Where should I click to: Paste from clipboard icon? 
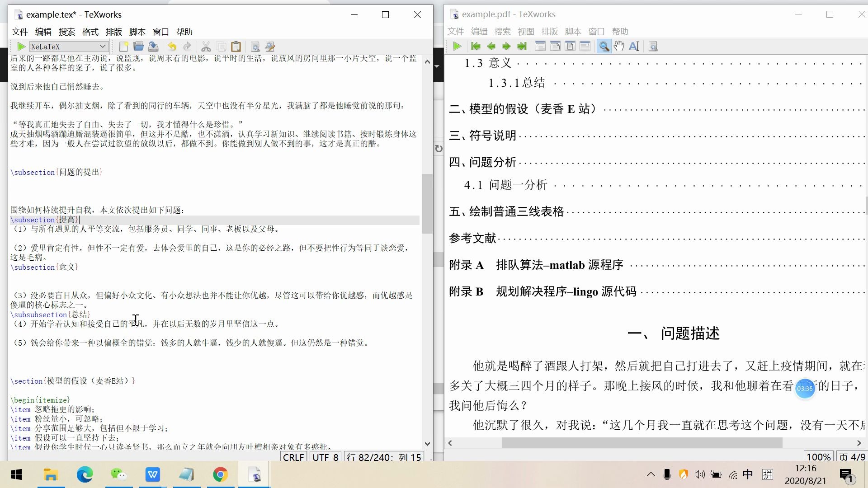[x=236, y=47]
